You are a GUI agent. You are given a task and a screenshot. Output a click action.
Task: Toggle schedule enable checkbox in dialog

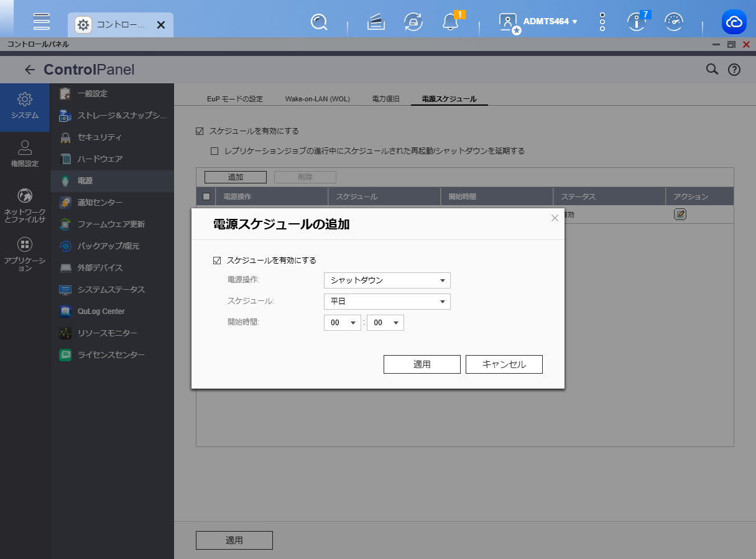pos(217,261)
